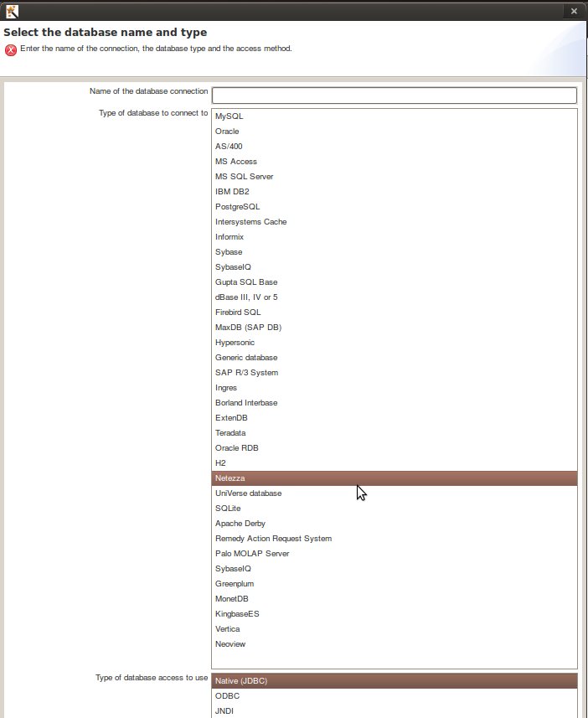Close the database connection dialog

[x=574, y=11]
